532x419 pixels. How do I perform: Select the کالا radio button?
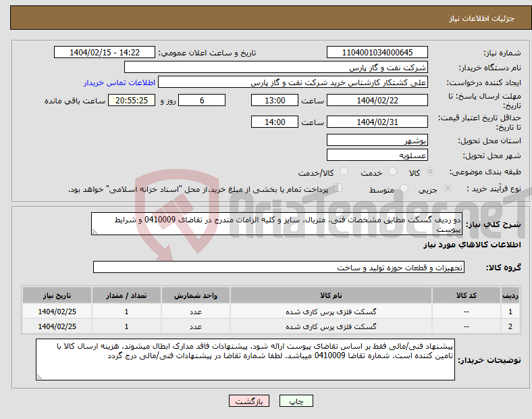coord(430,172)
